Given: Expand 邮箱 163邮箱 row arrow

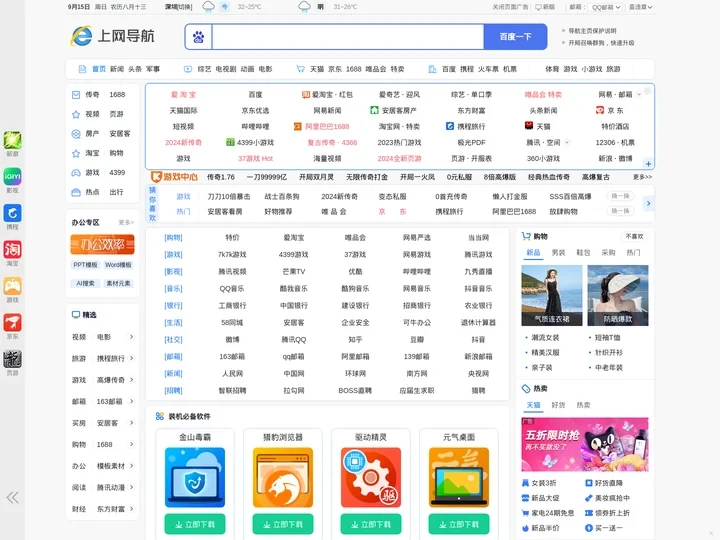Looking at the screenshot, I should pyautogui.click(x=131, y=401).
